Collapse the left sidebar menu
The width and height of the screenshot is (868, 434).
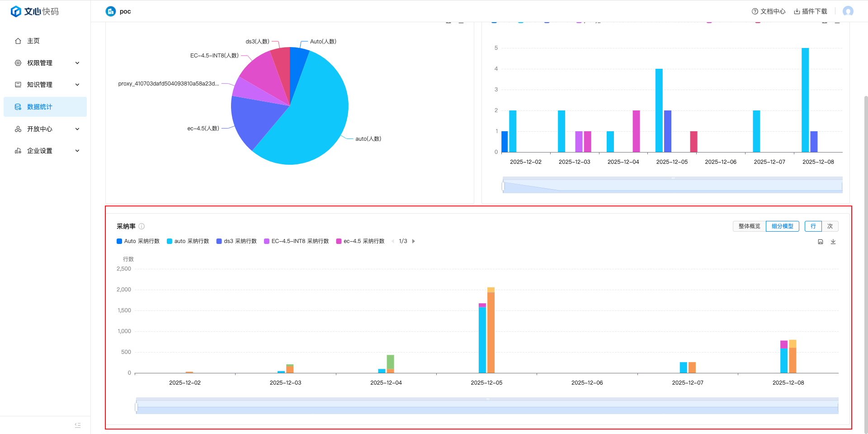coord(78,425)
